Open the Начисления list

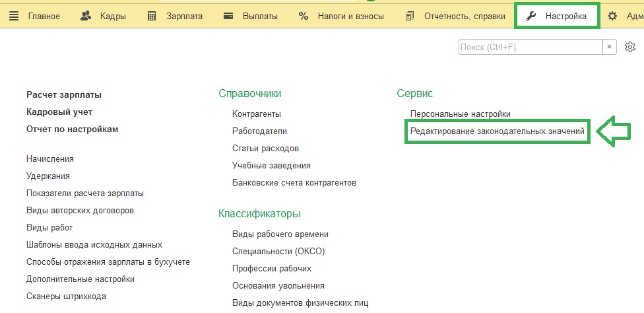(x=50, y=159)
